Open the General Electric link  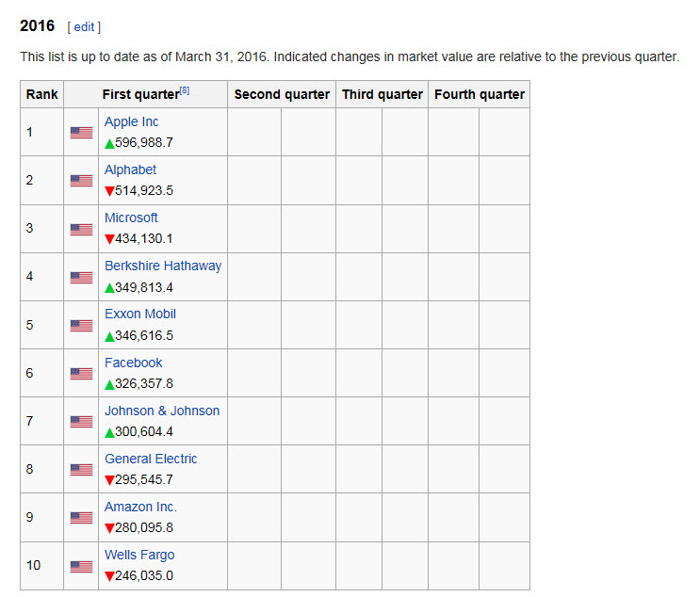coord(151,460)
